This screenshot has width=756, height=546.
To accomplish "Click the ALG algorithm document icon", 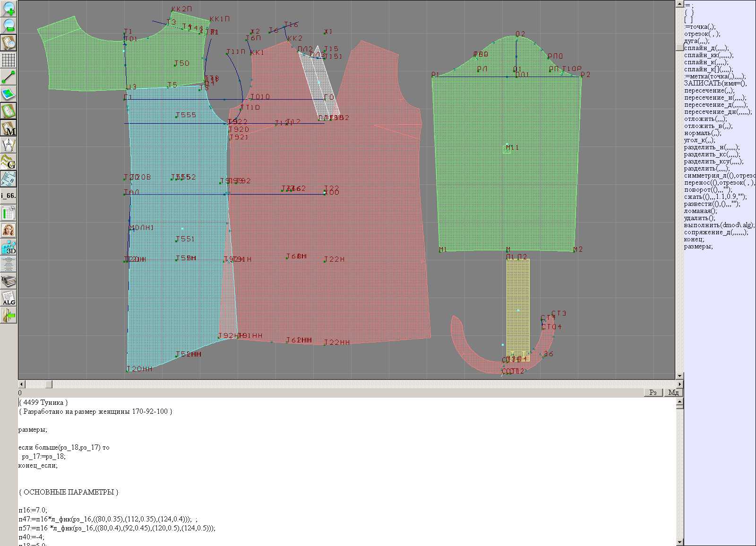I will [x=9, y=298].
